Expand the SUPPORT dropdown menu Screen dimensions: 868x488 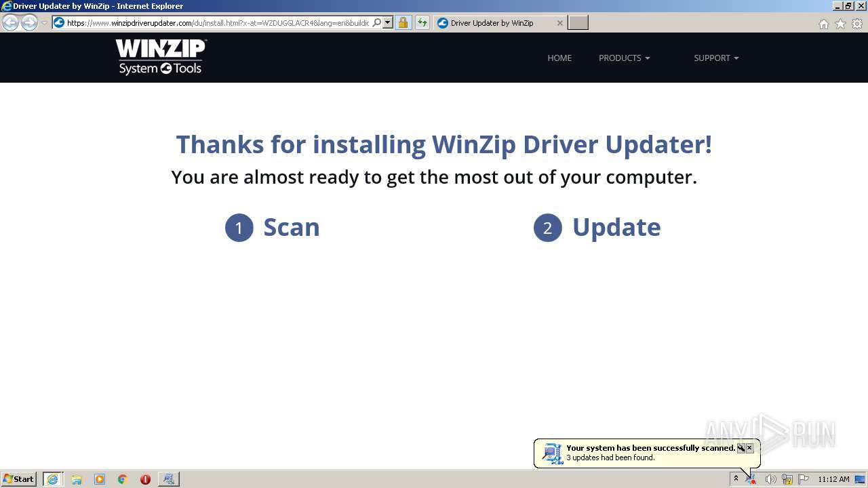coord(716,58)
